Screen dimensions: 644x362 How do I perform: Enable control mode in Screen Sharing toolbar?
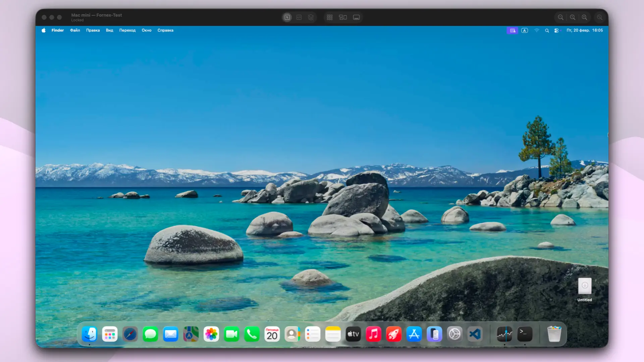pyautogui.click(x=287, y=17)
